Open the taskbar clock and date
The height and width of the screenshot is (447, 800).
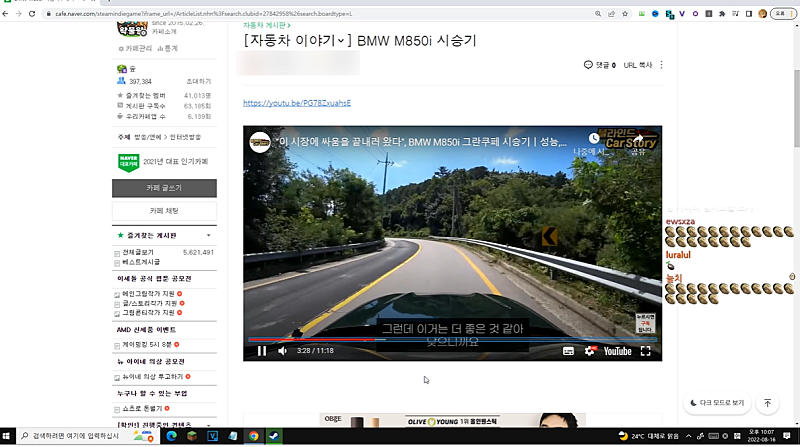(x=761, y=436)
